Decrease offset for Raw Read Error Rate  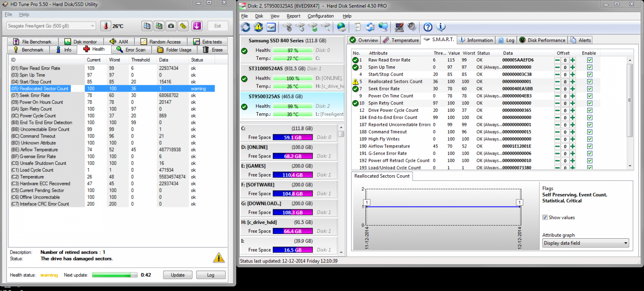[557, 60]
